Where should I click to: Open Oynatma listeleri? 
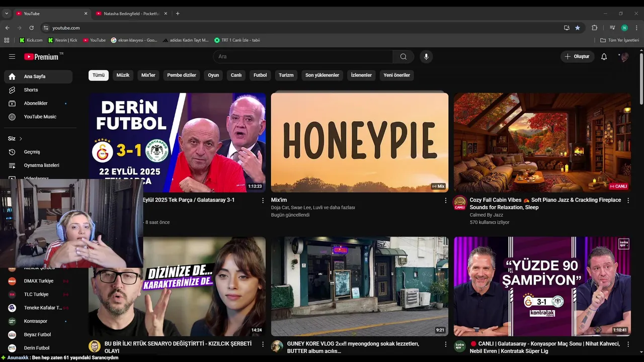click(38, 165)
